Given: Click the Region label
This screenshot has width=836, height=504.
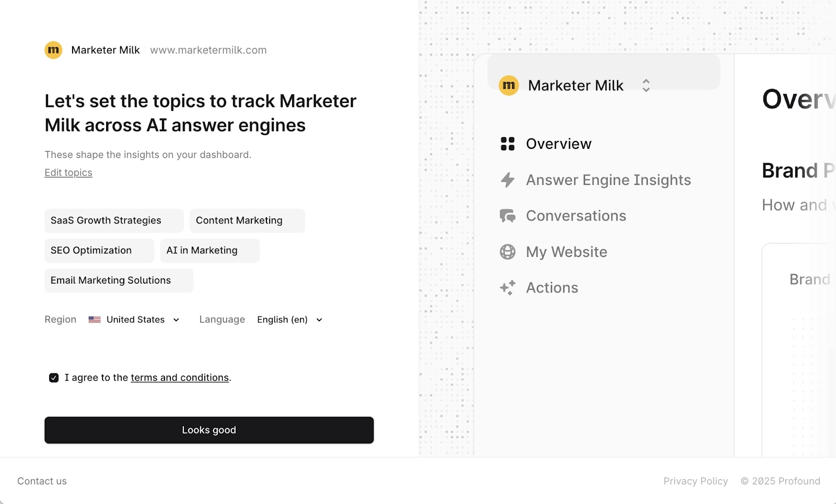Looking at the screenshot, I should [x=60, y=320].
